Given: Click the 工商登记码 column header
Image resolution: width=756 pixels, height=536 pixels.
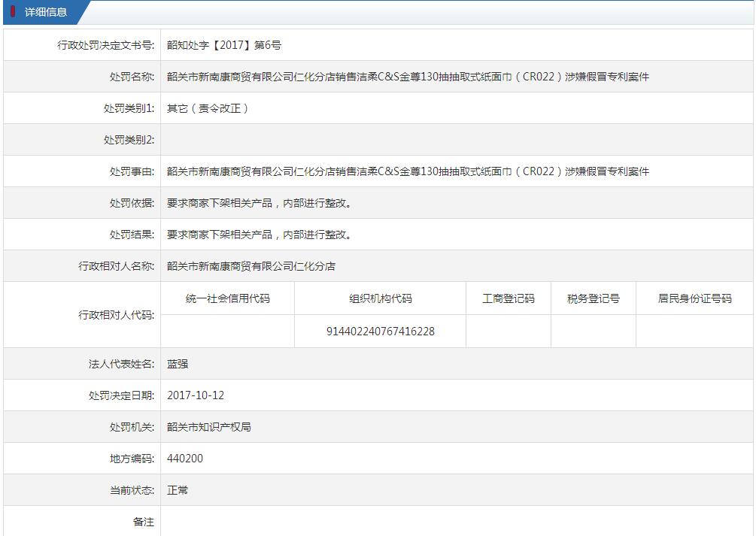Looking at the screenshot, I should (x=509, y=298).
